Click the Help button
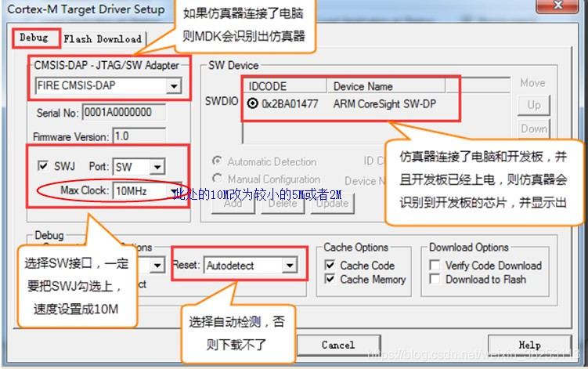The width and height of the screenshot is (588, 369). pos(529,345)
